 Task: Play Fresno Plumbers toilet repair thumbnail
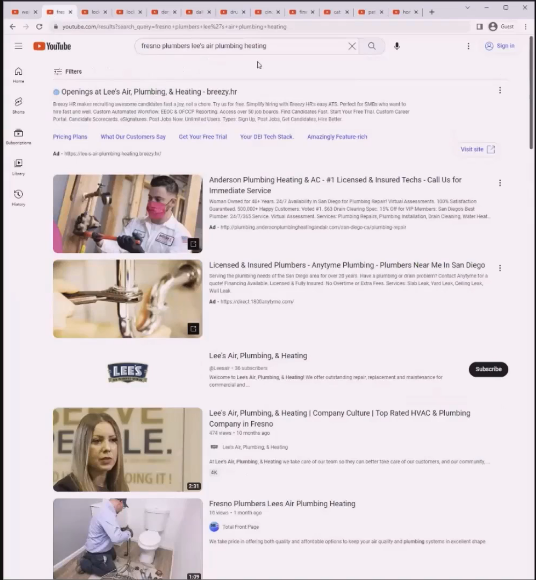pyautogui.click(x=128, y=539)
